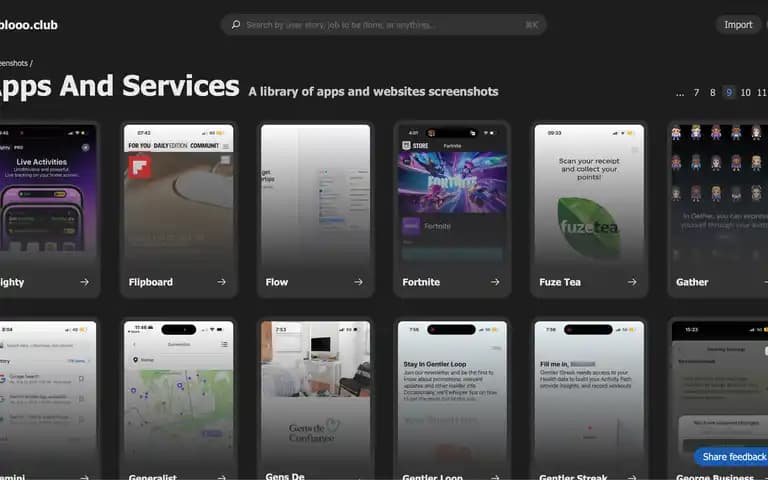Viewport: 768px width, 480px height.
Task: Click the red Flipboard logo icon
Action: [x=140, y=167]
